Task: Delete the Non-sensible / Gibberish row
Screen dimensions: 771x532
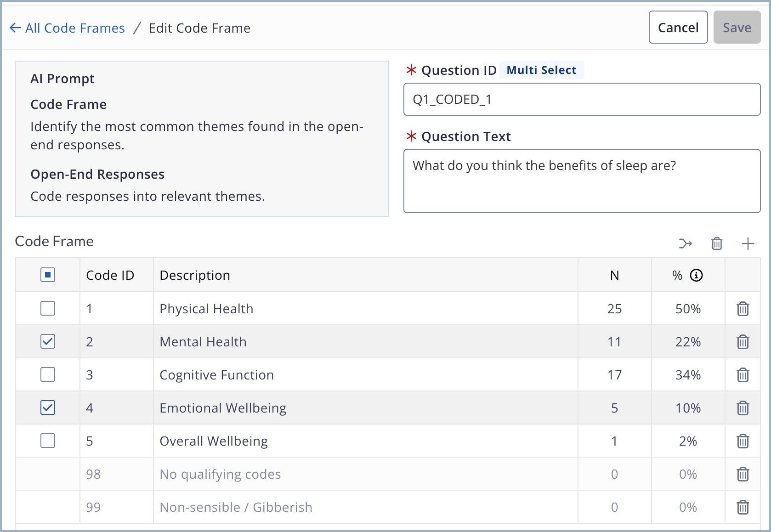Action: (743, 507)
